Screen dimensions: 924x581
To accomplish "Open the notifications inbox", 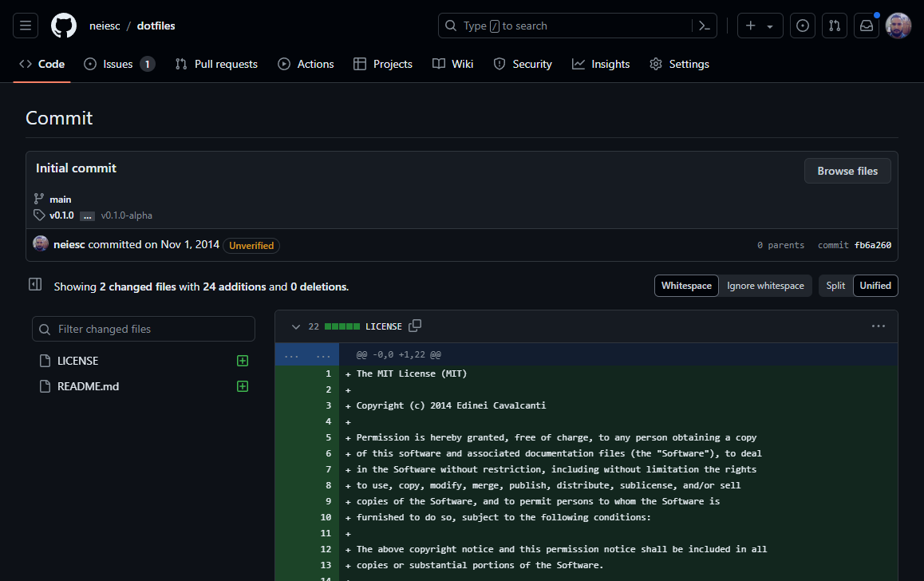I will 867,26.
